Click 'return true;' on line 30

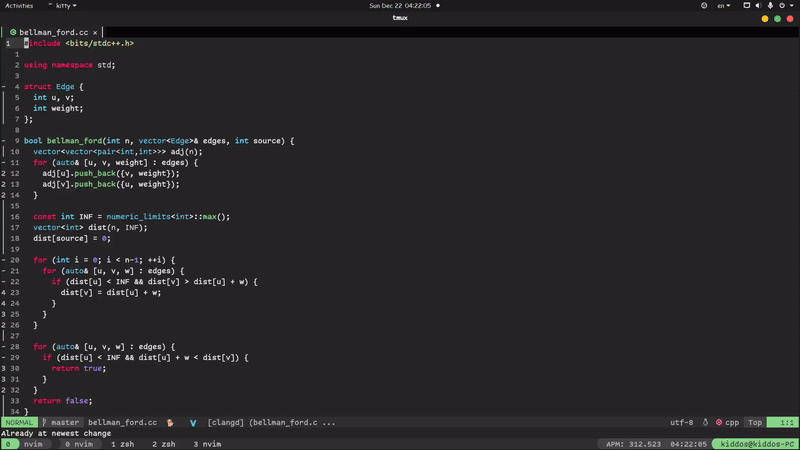(x=79, y=368)
